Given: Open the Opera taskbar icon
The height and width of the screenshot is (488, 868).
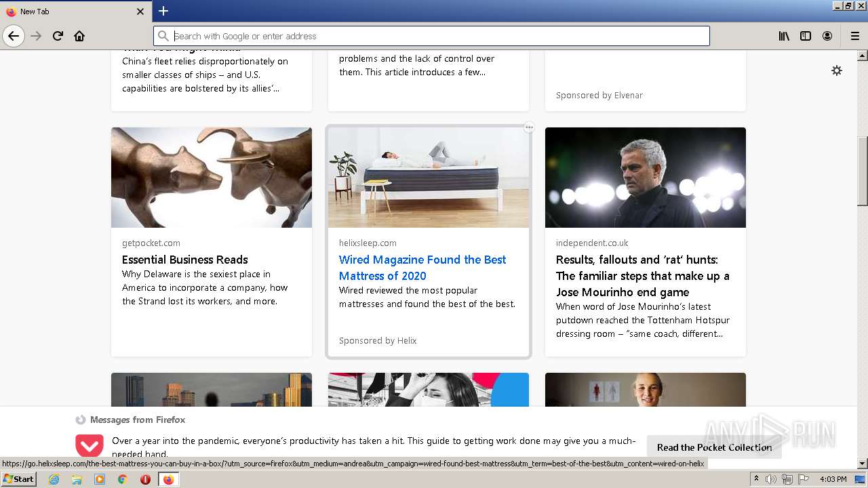Looking at the screenshot, I should (x=145, y=479).
